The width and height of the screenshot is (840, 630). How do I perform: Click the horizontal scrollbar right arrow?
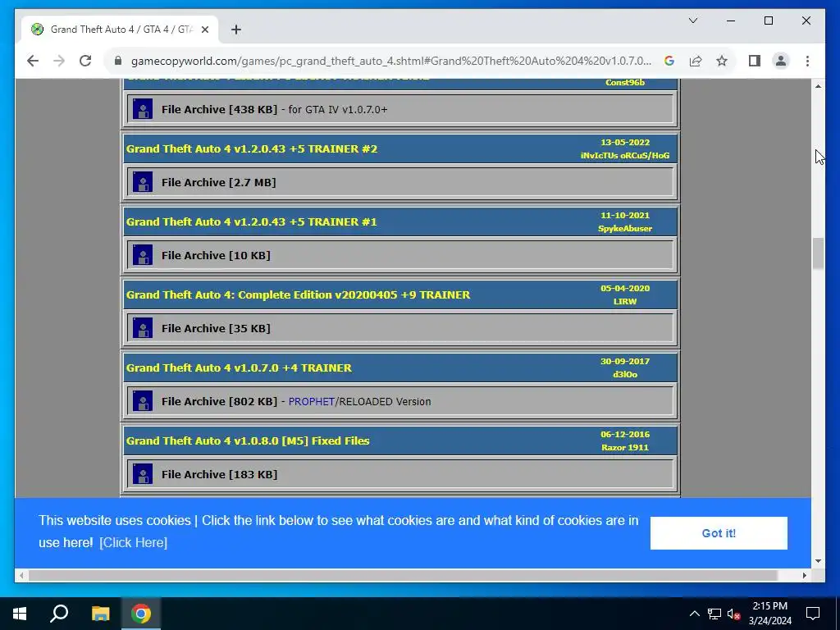point(804,575)
